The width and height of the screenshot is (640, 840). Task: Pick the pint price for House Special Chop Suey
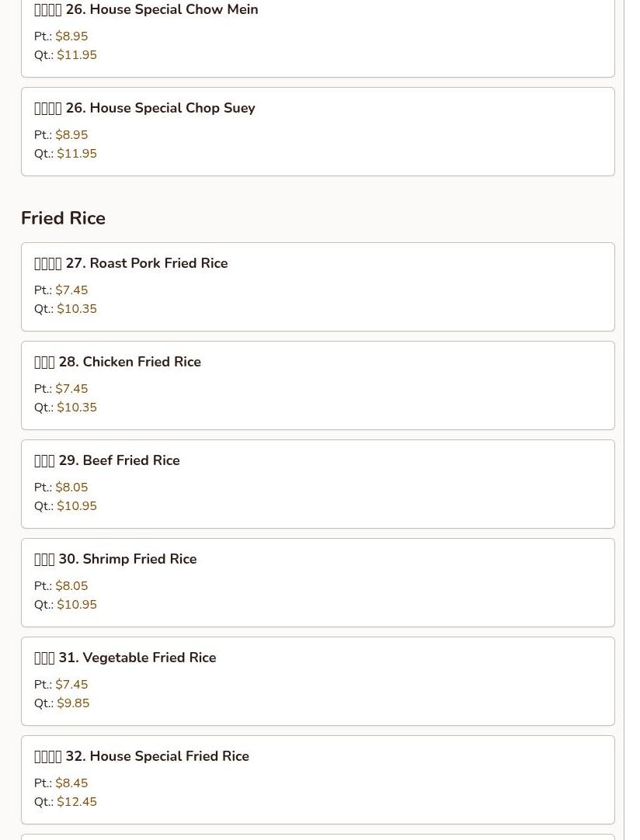pos(71,135)
